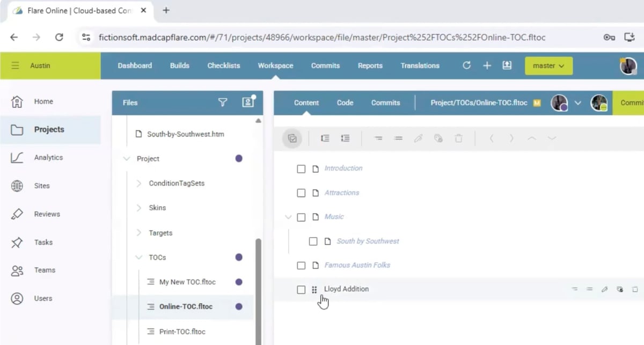Click the refresh icon in top navigation bar

pos(466,65)
